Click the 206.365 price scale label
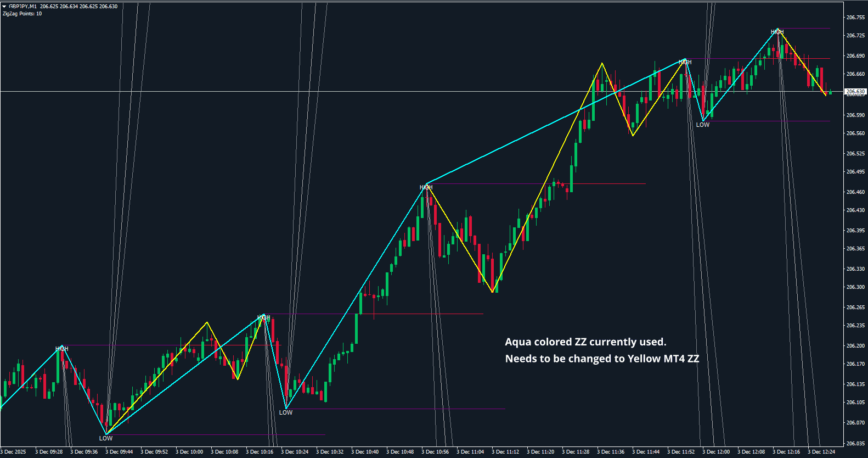868x458 pixels. click(x=855, y=249)
